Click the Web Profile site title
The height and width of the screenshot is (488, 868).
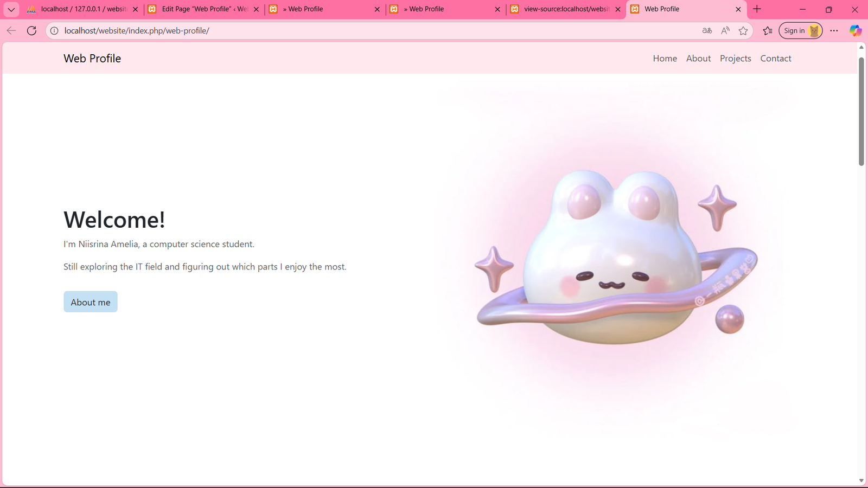click(92, 58)
